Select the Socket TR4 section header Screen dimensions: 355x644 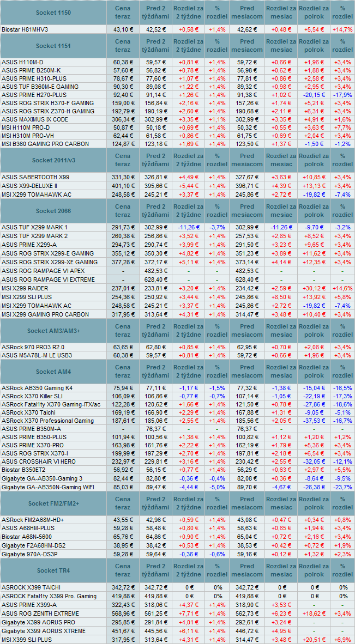(53, 570)
